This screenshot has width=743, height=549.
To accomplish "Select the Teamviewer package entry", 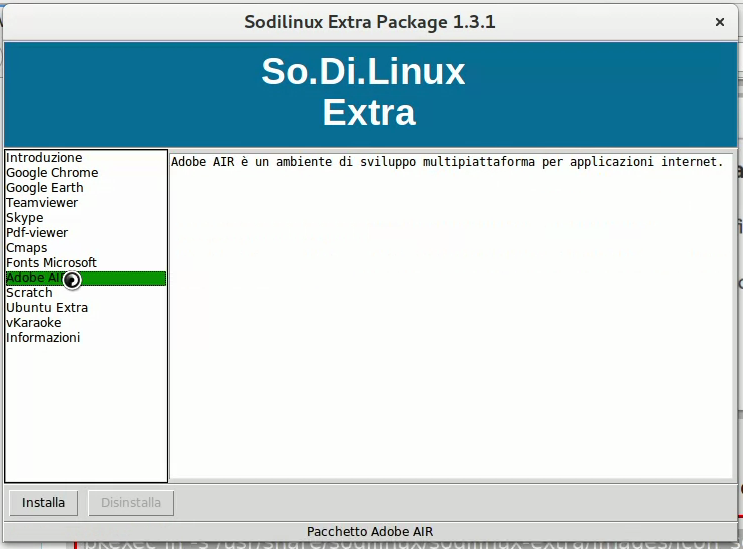I will click(x=42, y=203).
